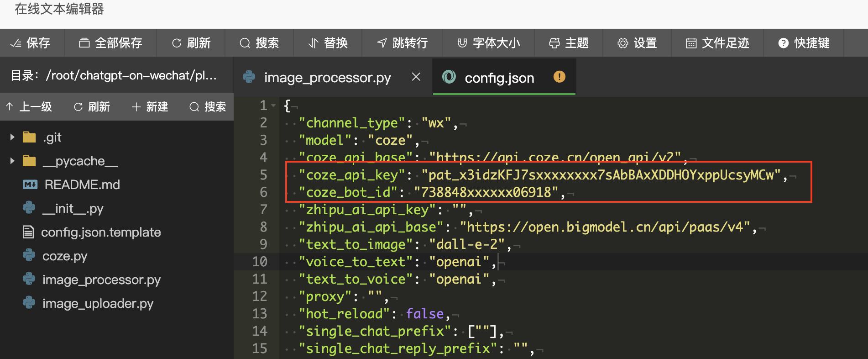Viewport: 868px width, 359px height.
Task: Open coze.py in the file tree
Action: pos(65,256)
